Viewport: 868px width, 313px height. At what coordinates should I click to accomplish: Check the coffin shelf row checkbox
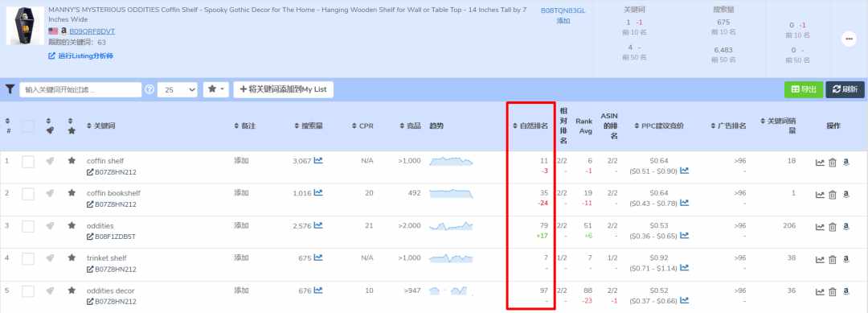tap(28, 162)
